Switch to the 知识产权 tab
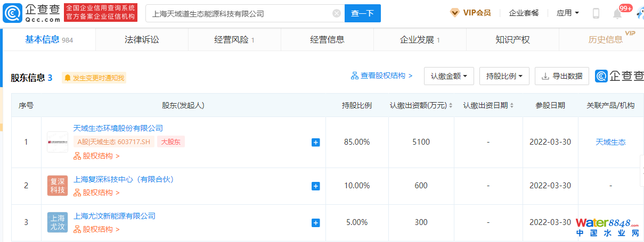This screenshot has width=644, height=242. pyautogui.click(x=512, y=40)
